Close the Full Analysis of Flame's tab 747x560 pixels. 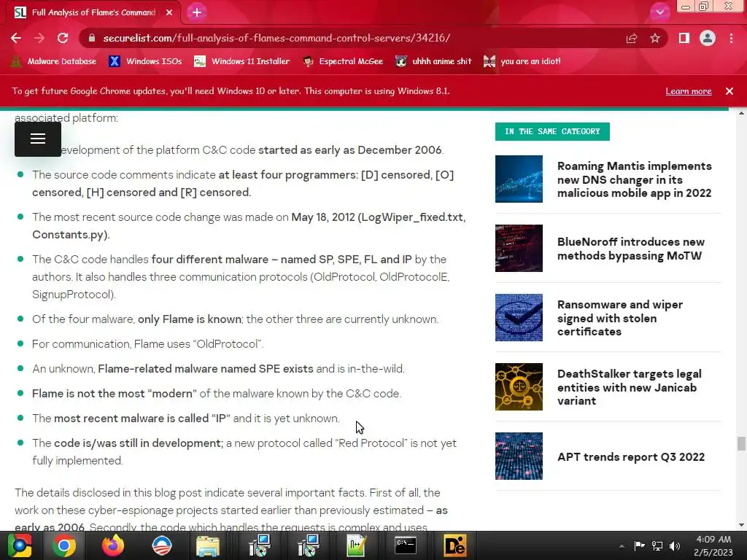pyautogui.click(x=169, y=12)
